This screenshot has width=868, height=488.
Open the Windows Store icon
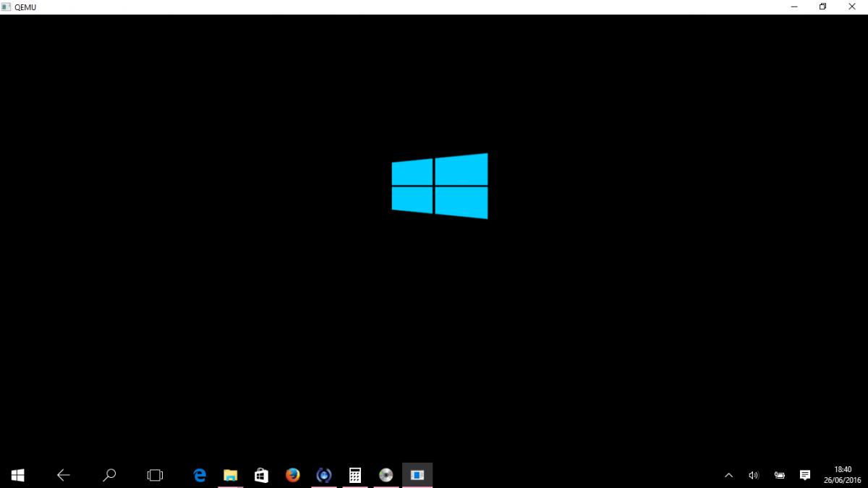[261, 475]
